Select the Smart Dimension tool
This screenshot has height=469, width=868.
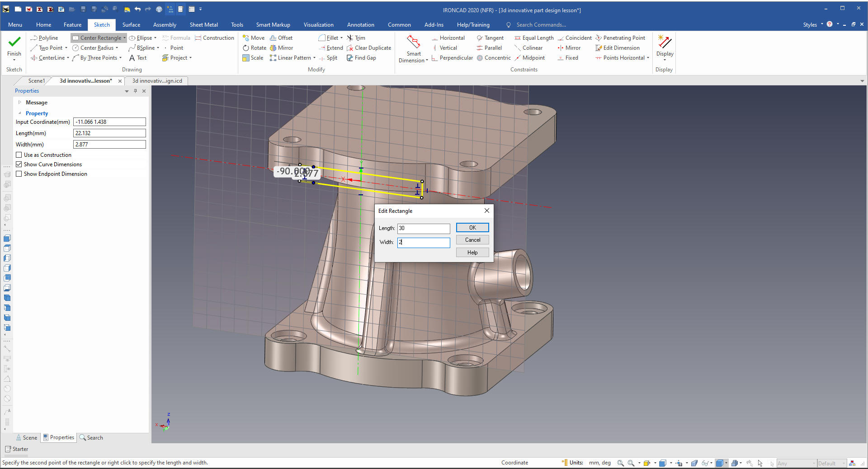413,48
